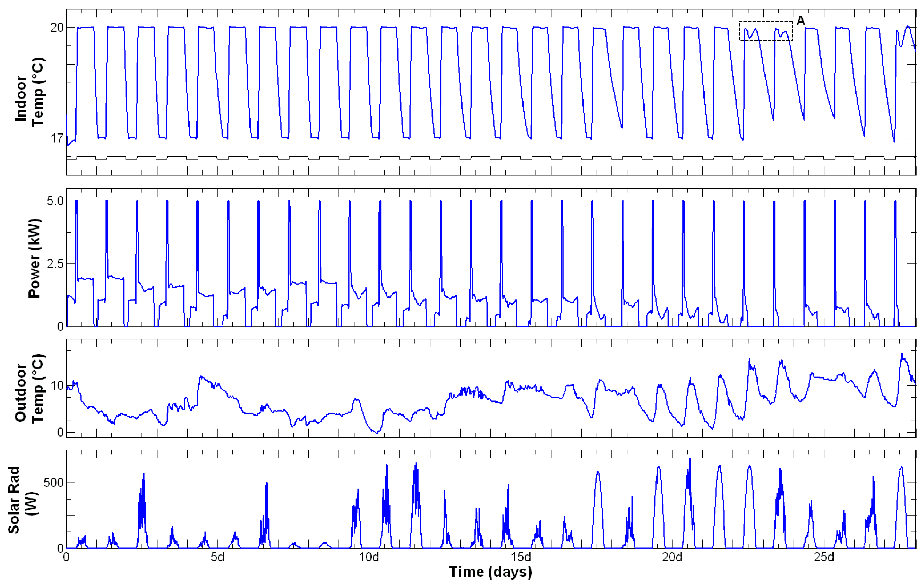Image resolution: width=924 pixels, height=586 pixels.
Task: Click the Time (days) x-axis title
Action: click(490, 572)
